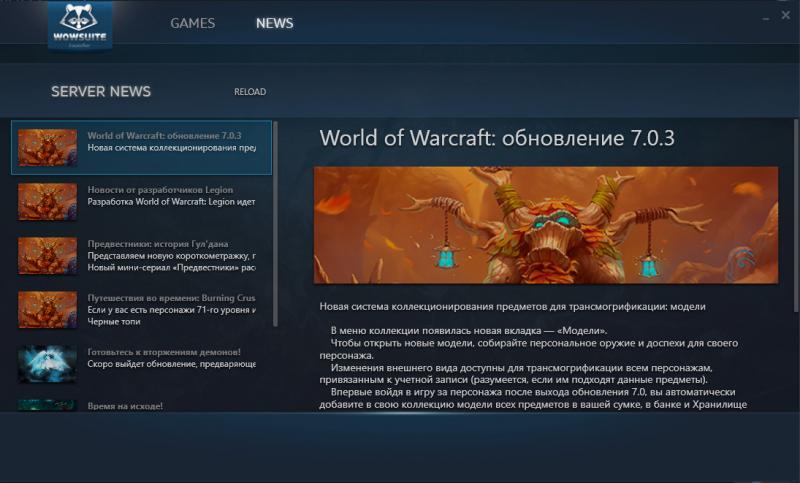Select news item 'World of Warcraft: обновление 7.0.3'
The height and width of the screenshot is (483, 800).
click(141, 147)
